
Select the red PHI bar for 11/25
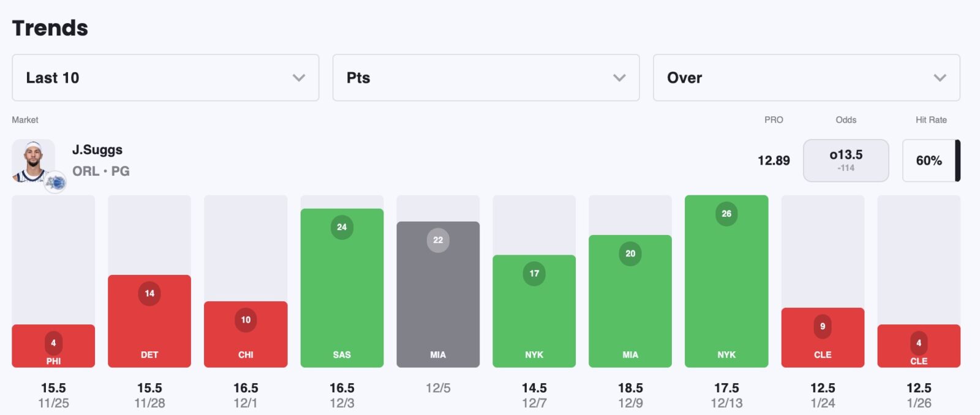click(53, 346)
